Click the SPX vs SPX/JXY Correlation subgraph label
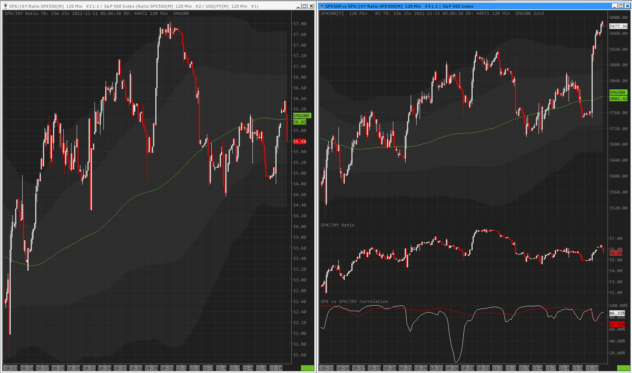 tap(354, 302)
